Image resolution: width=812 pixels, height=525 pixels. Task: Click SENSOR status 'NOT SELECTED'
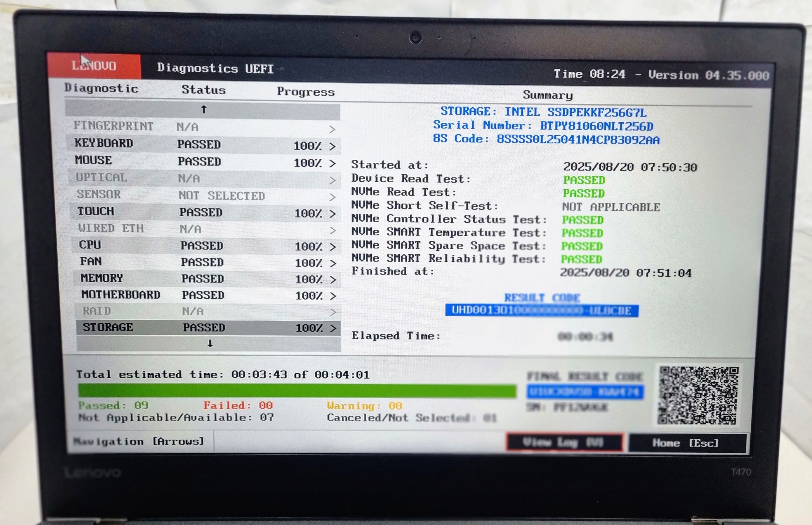click(222, 196)
